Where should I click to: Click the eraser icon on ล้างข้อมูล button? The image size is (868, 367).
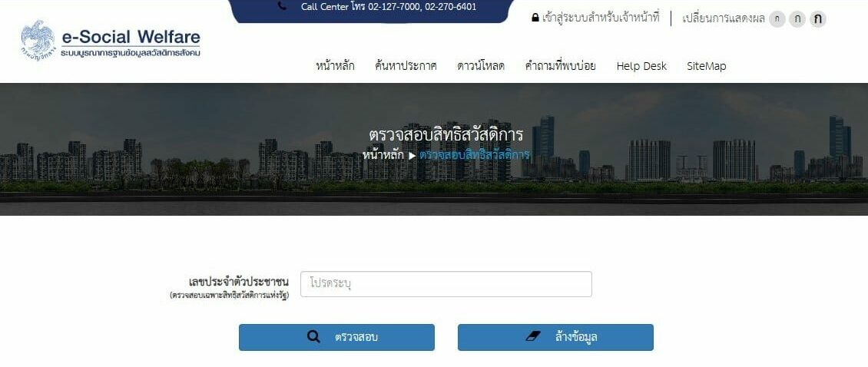[532, 336]
